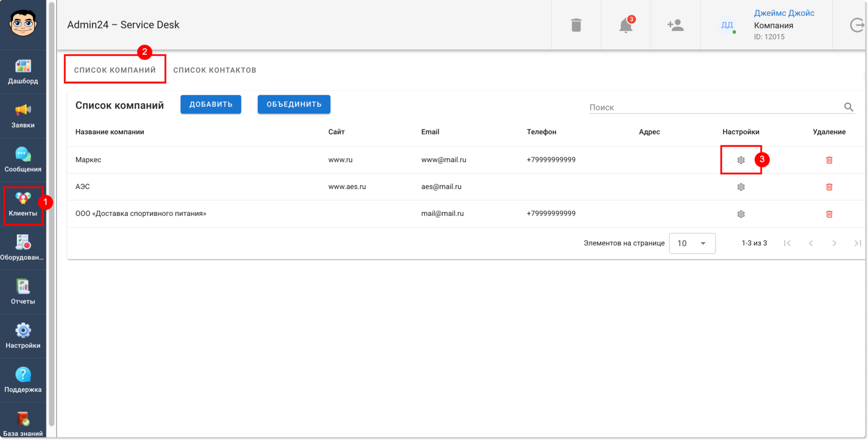The image size is (868, 440).
Task: Go to first page of results
Action: click(787, 243)
